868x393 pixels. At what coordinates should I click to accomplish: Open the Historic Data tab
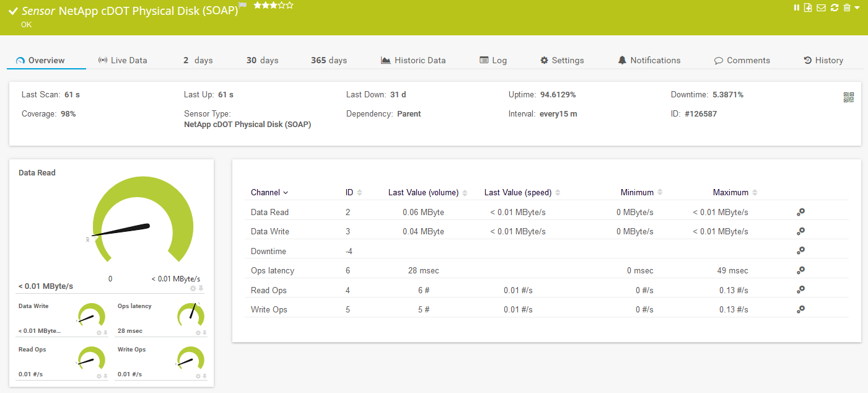coord(413,60)
